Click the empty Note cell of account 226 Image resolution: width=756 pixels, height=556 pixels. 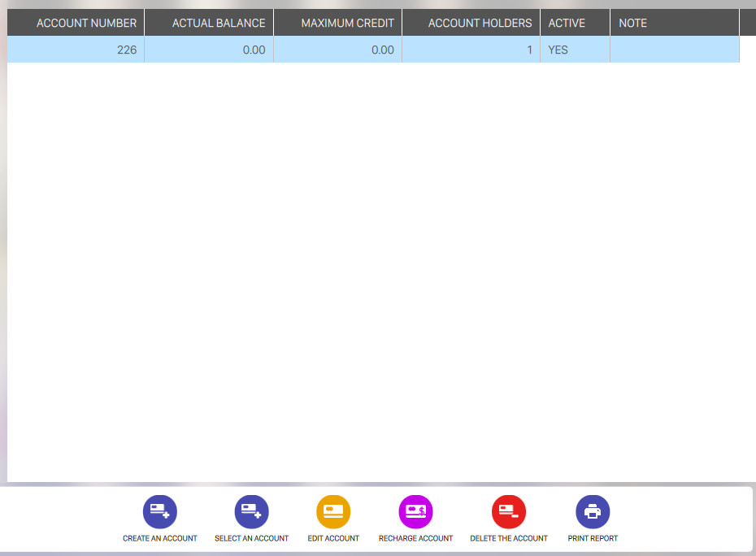tap(674, 50)
